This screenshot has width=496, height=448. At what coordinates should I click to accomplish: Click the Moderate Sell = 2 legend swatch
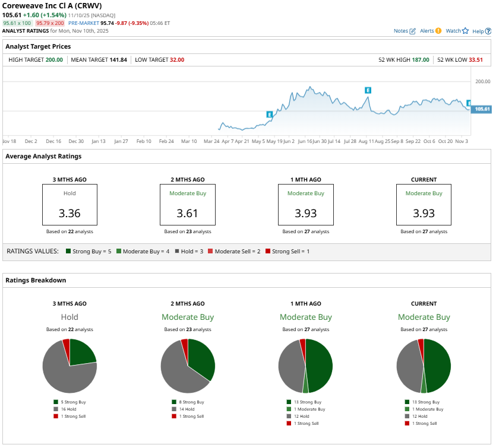click(x=210, y=252)
